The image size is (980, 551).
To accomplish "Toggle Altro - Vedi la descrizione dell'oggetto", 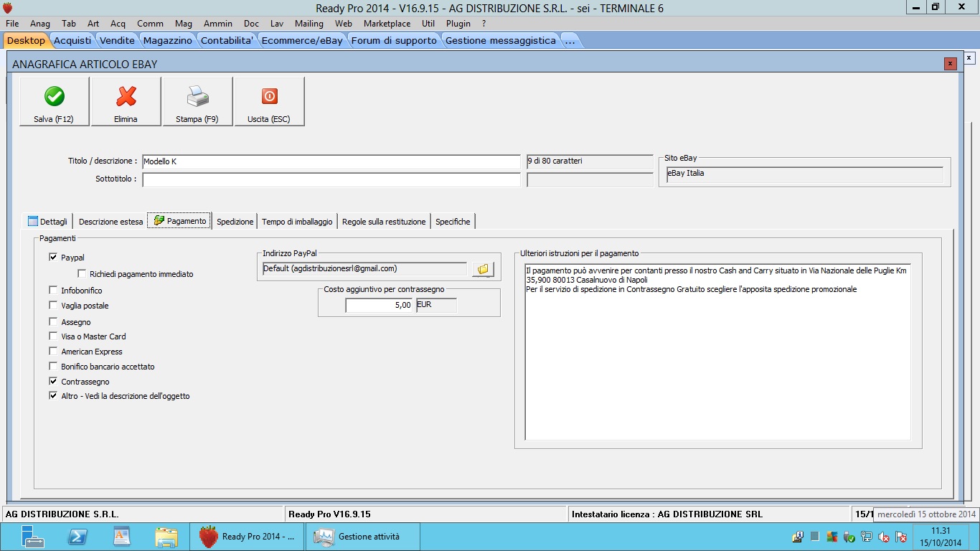I will tap(53, 396).
